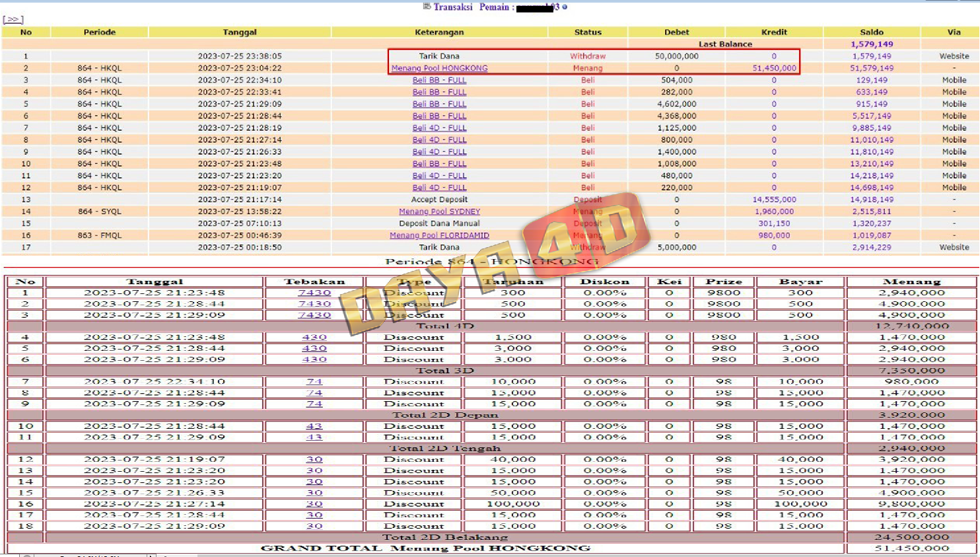The height and width of the screenshot is (557, 980).
Task: Click the small round icon after player name
Action: pyautogui.click(x=565, y=7)
